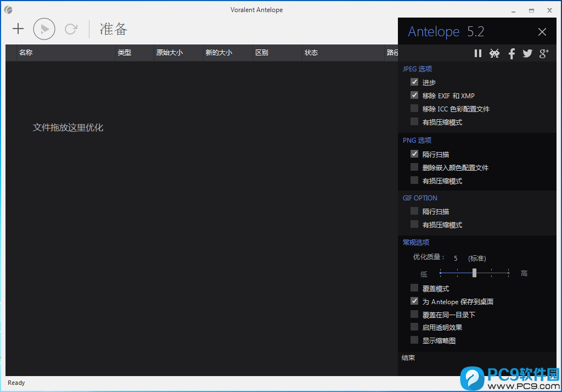Image resolution: width=562 pixels, height=392 pixels.
Task: Open the Google Plus icon
Action: click(x=544, y=53)
